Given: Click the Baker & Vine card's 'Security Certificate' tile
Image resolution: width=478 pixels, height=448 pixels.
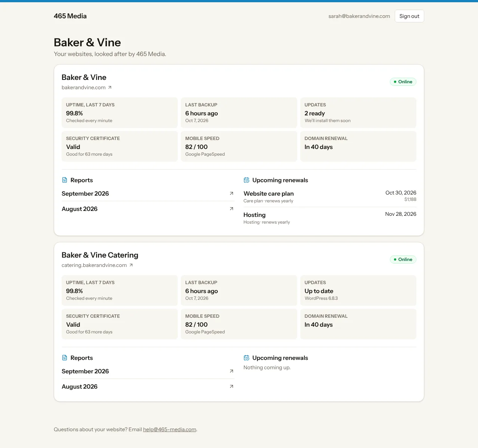Looking at the screenshot, I should coord(119,146).
